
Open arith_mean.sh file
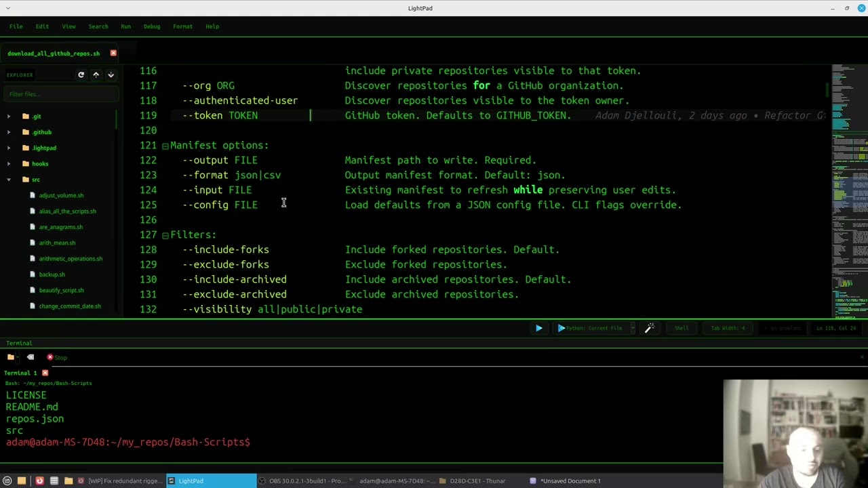click(57, 243)
